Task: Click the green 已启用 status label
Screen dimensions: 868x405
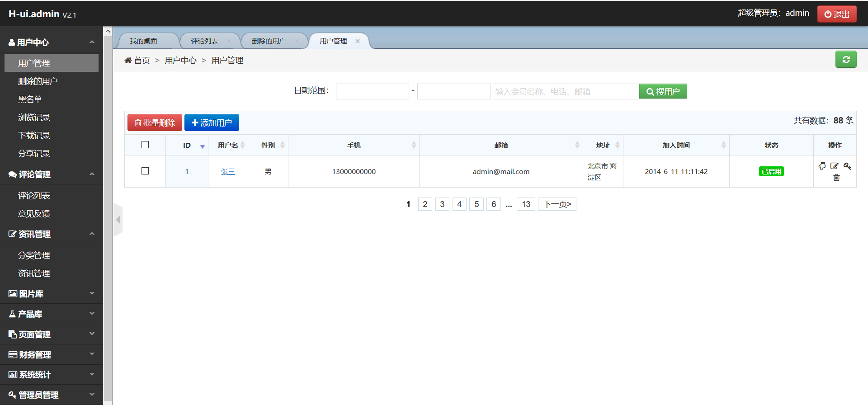Action: click(771, 171)
